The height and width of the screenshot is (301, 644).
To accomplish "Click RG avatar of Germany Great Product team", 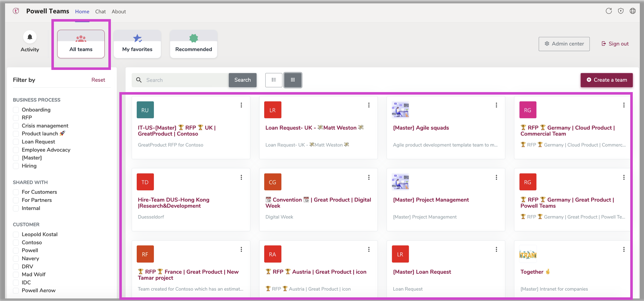I will pyautogui.click(x=528, y=182).
